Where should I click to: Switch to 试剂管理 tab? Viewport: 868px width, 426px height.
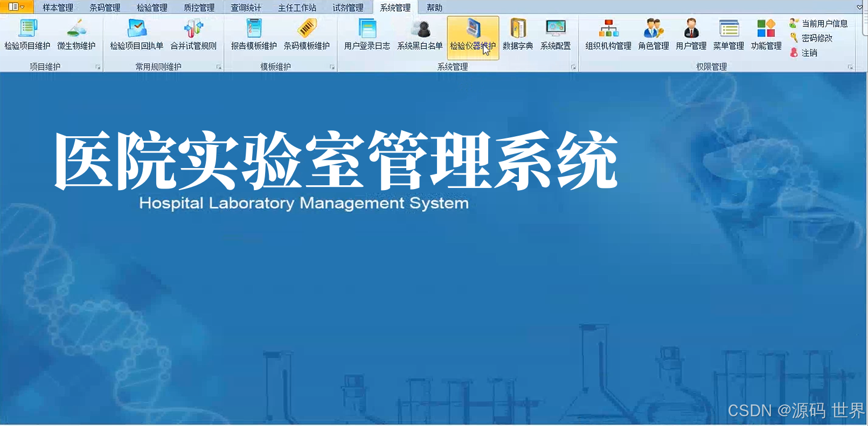[348, 8]
